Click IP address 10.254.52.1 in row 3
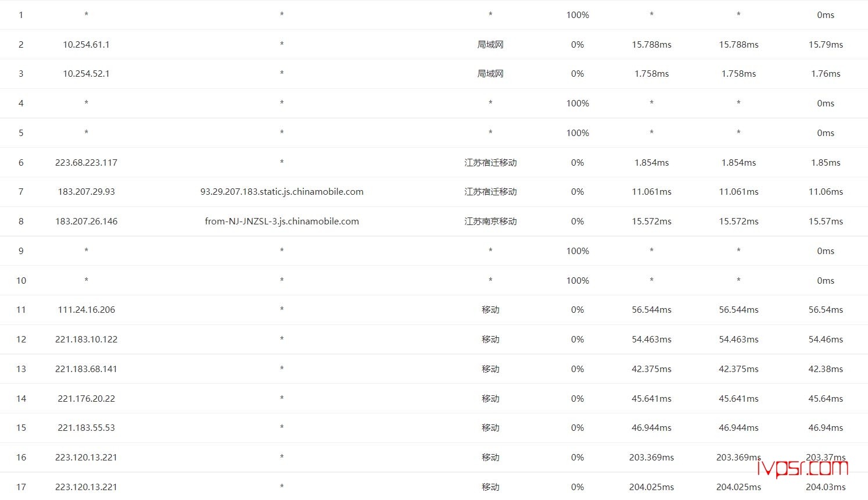 pos(86,74)
